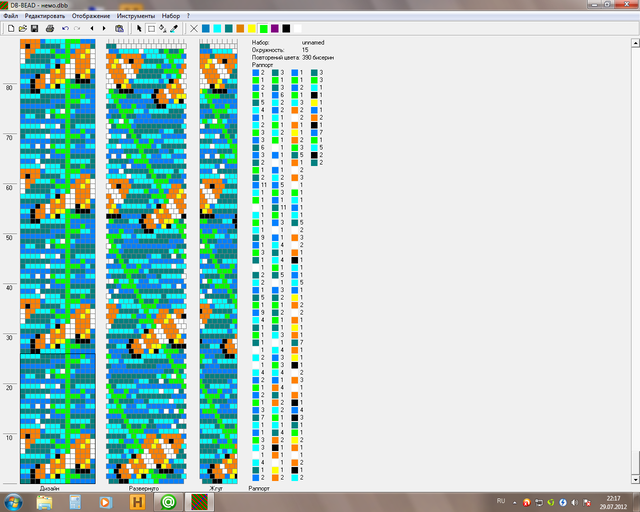Choose the rectangle selection tool
The width and height of the screenshot is (640, 512).
point(151,29)
